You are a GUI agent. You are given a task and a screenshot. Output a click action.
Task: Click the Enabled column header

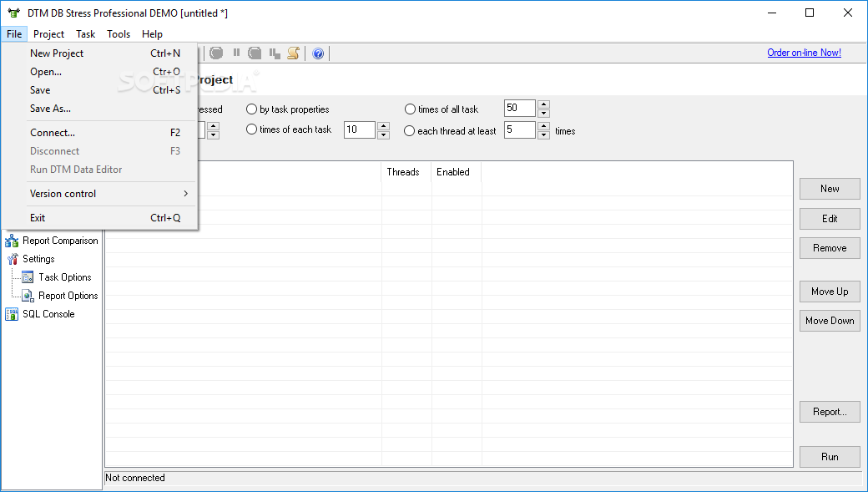[x=457, y=172]
